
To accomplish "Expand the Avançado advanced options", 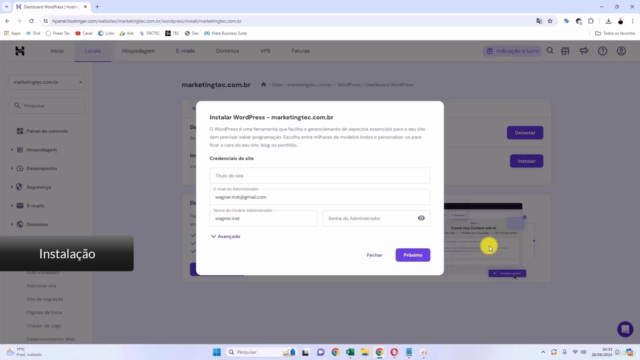I will (x=226, y=236).
